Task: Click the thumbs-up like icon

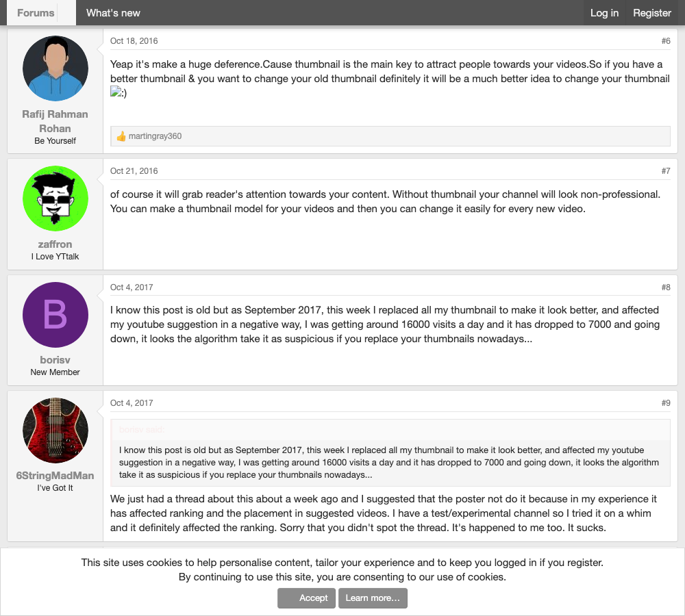Action: 121,136
